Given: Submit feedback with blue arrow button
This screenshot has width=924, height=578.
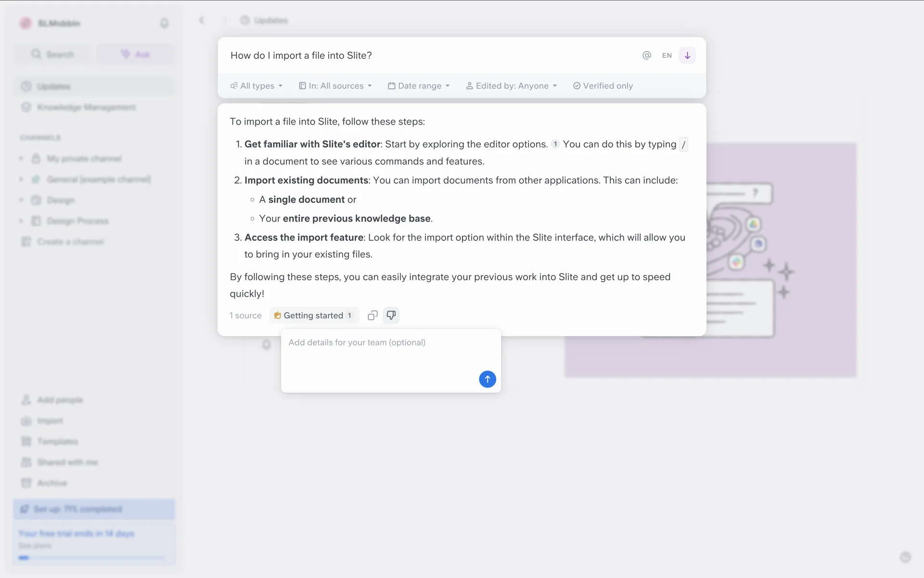Looking at the screenshot, I should (x=487, y=379).
